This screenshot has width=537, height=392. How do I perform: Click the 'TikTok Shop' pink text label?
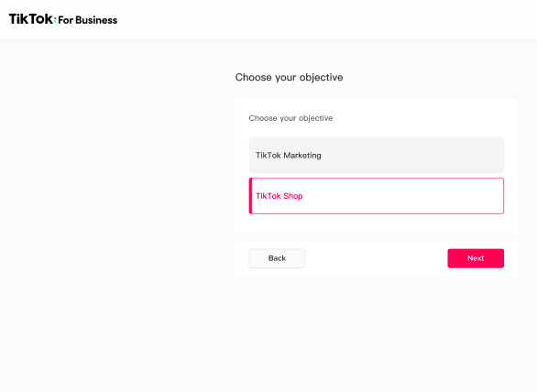pyautogui.click(x=279, y=196)
